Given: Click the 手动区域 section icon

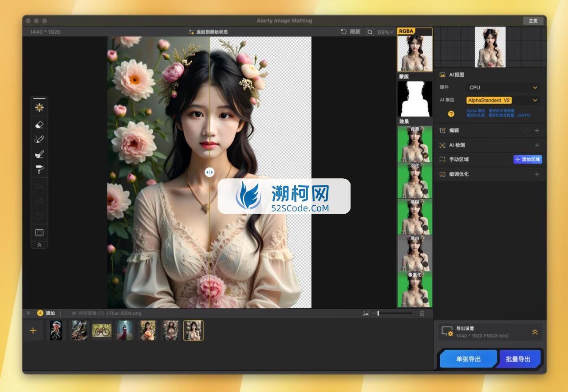Looking at the screenshot, I should tap(442, 159).
